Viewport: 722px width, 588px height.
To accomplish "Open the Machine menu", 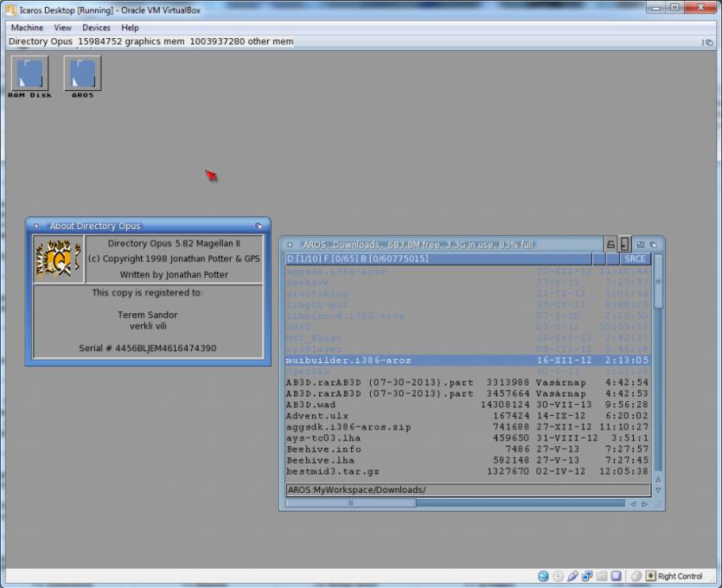I will click(x=27, y=28).
